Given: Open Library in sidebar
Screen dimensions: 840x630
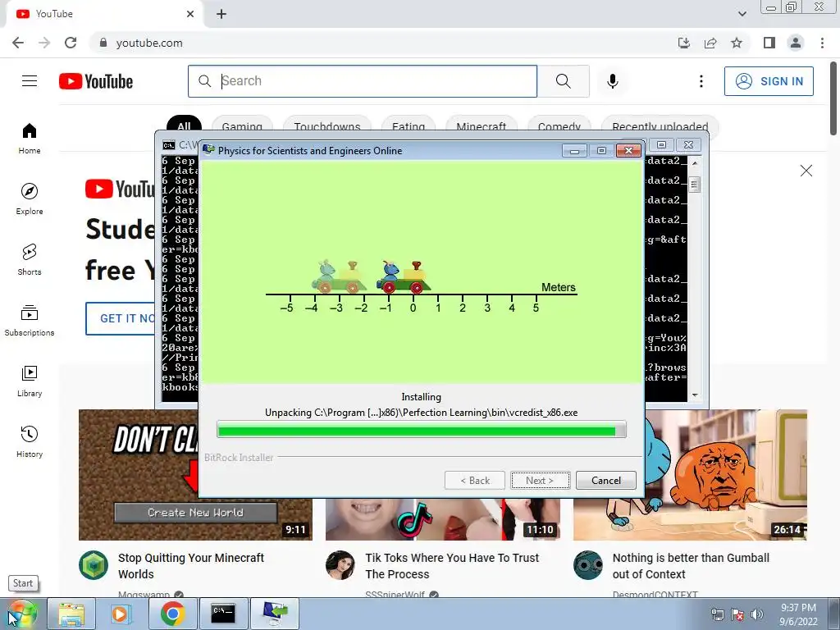Looking at the screenshot, I should coord(30,381).
